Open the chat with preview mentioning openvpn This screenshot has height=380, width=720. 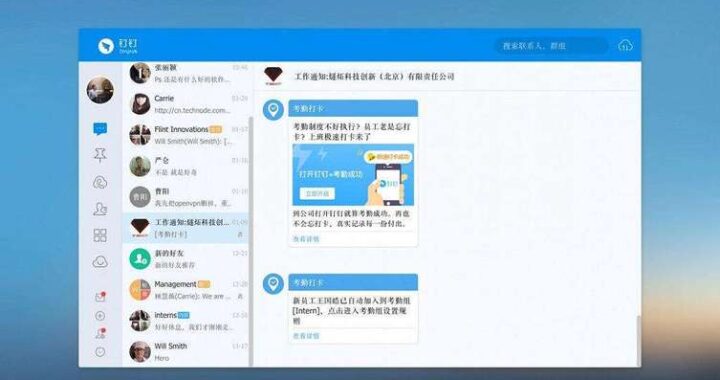(x=187, y=197)
